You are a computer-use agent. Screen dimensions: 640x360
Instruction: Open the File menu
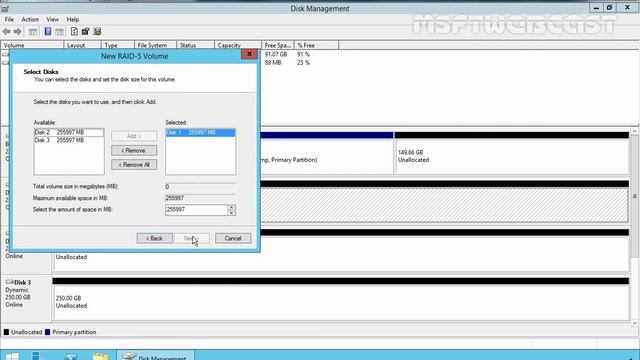click(9, 19)
